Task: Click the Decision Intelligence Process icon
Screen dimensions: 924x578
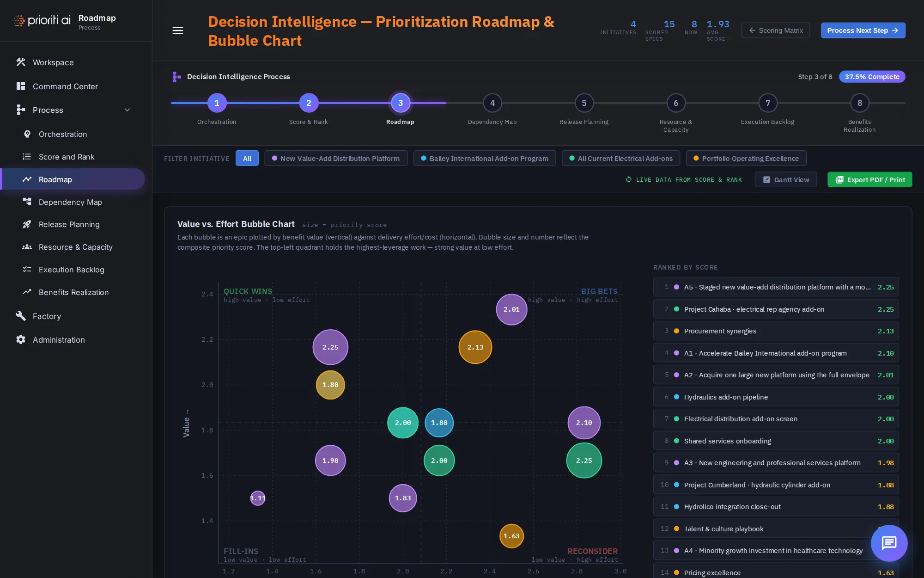Action: pos(176,76)
